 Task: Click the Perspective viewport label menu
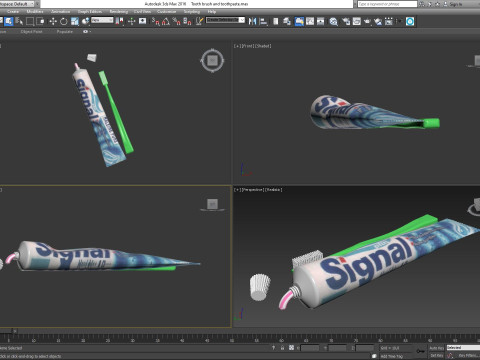point(252,190)
